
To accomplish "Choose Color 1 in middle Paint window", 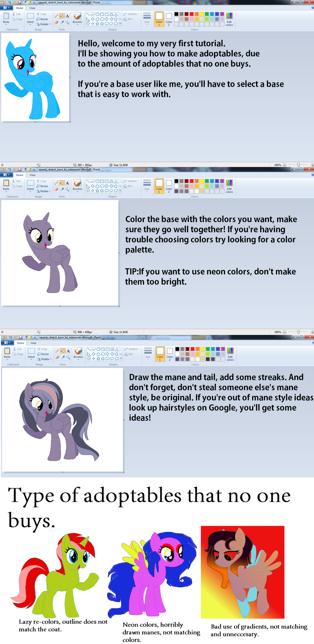I will [x=159, y=186].
